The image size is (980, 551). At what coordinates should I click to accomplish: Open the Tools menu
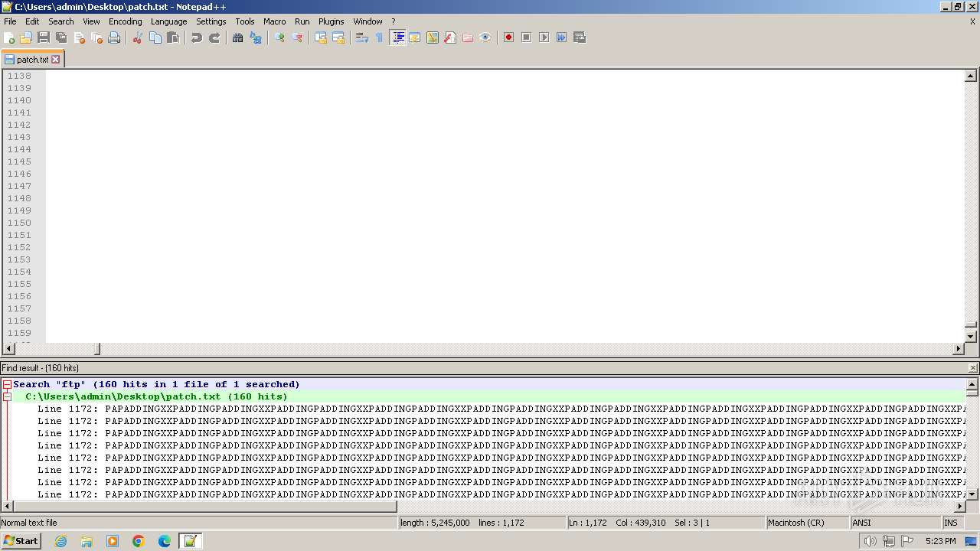245,21
